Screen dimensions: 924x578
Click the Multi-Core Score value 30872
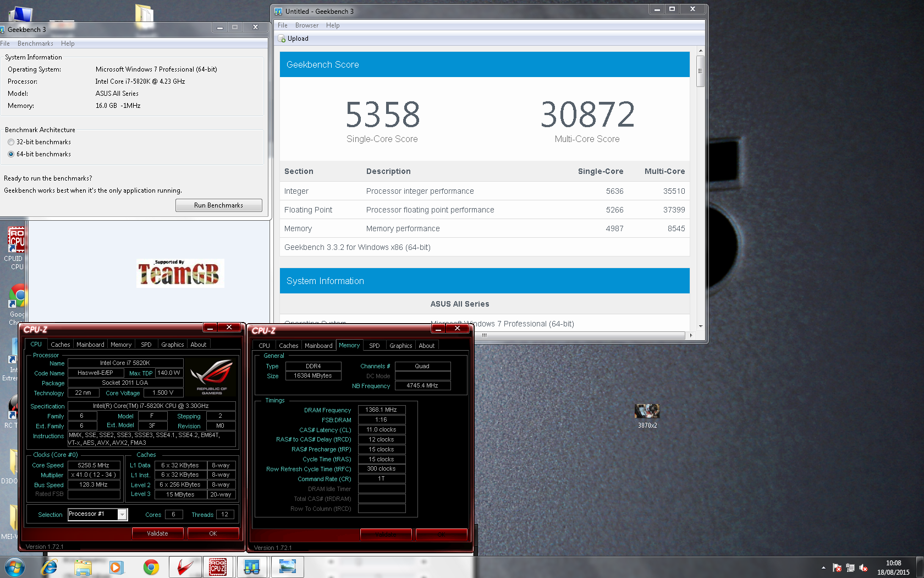(x=587, y=115)
